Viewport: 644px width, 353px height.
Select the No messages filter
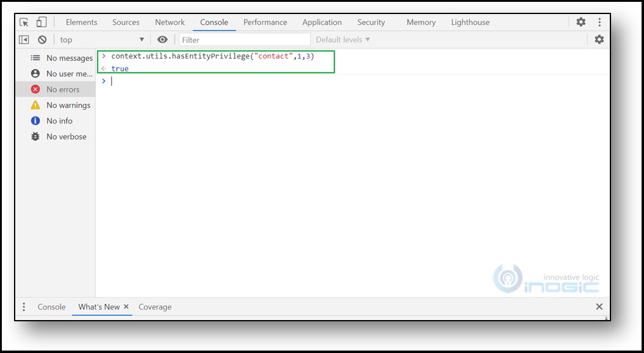[69, 58]
